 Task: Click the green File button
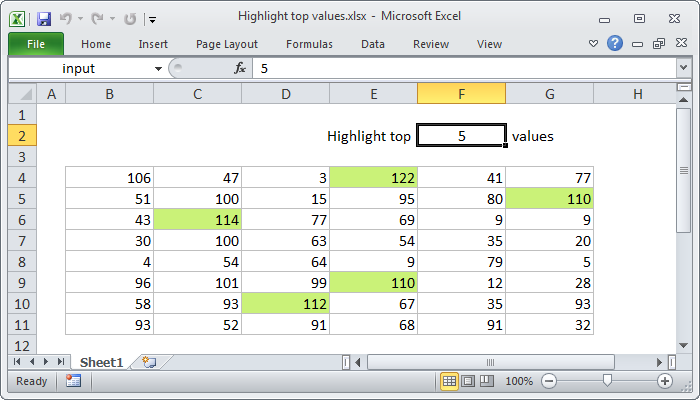click(x=36, y=44)
